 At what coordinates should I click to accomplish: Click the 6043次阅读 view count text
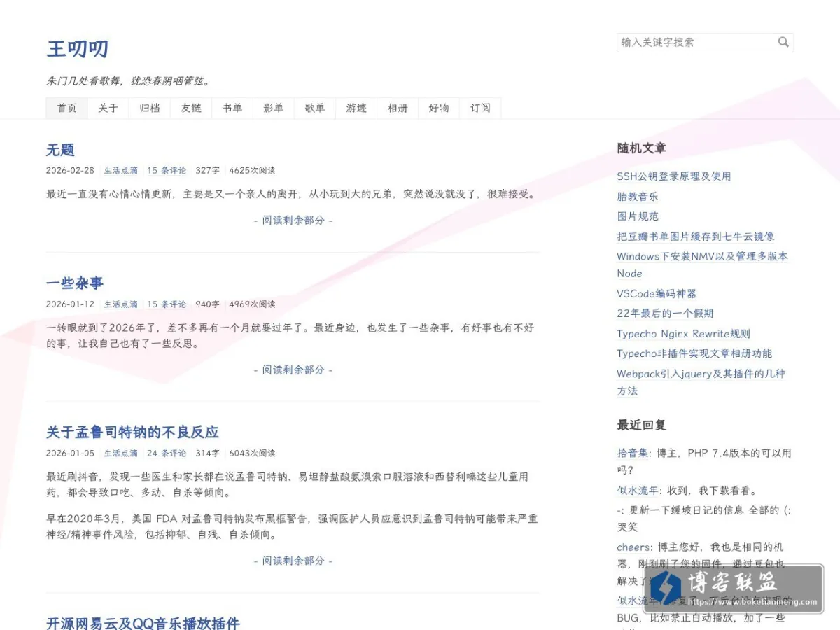pos(252,453)
